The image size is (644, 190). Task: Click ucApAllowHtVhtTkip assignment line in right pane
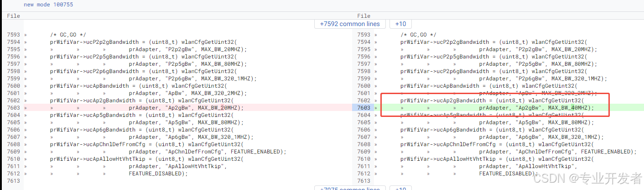coord(497,159)
